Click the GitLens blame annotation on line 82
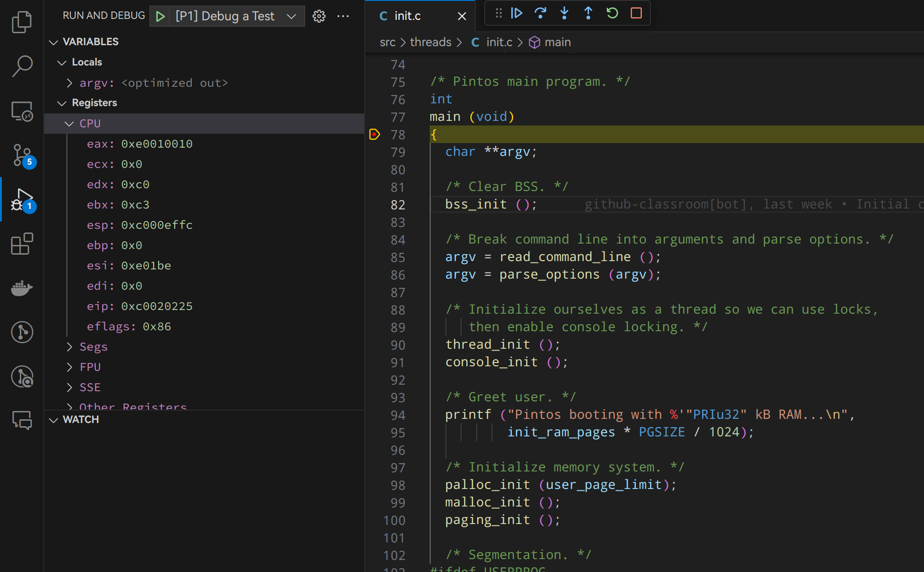 click(754, 204)
